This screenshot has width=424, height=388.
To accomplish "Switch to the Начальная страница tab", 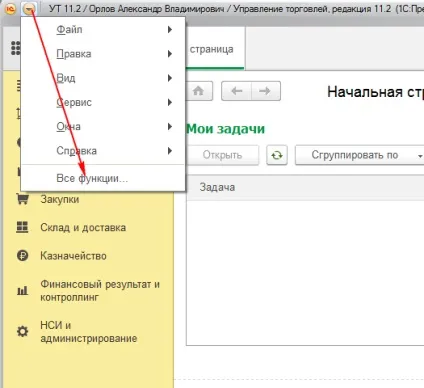I will tap(214, 49).
